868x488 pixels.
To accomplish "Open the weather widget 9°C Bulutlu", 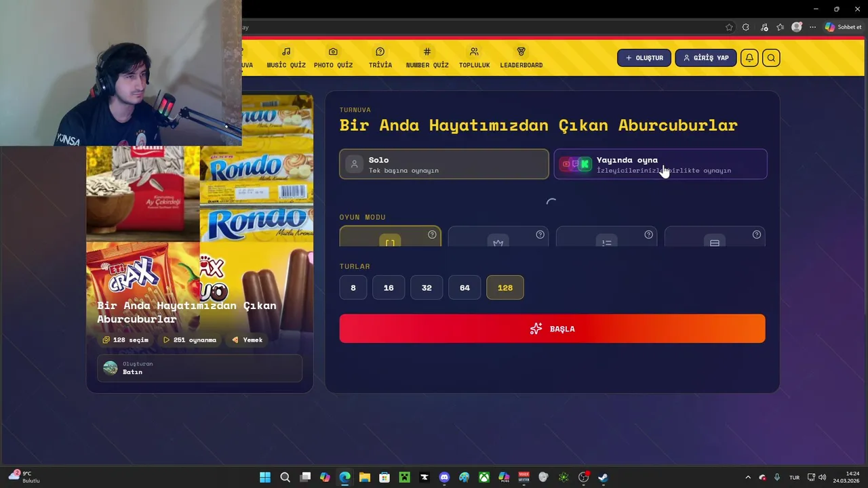I will click(24, 477).
